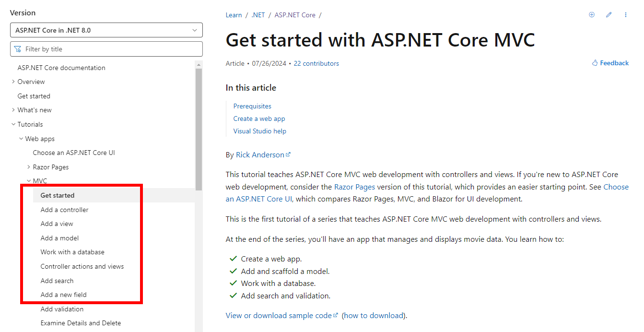Collapse the MVC section

29,180
